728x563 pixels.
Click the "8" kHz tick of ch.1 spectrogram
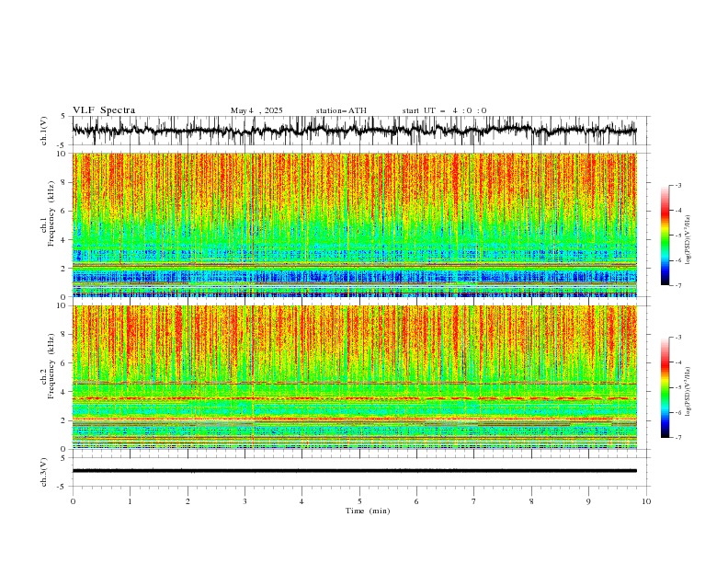[63, 182]
